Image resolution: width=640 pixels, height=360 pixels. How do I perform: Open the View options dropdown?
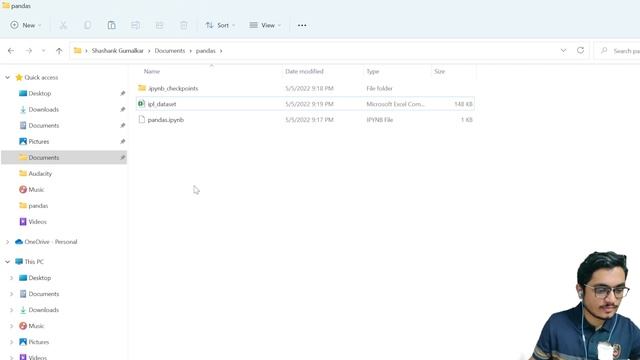point(265,25)
